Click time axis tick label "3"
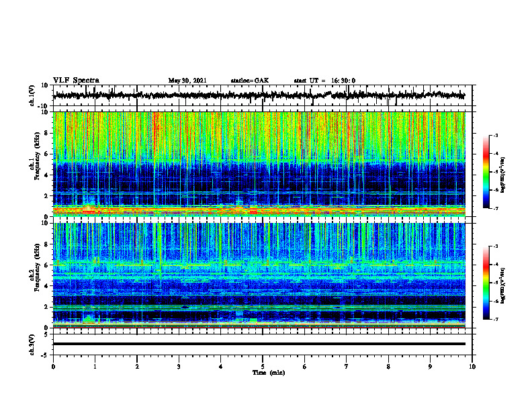This screenshot has height=411, width=532. 179,367
